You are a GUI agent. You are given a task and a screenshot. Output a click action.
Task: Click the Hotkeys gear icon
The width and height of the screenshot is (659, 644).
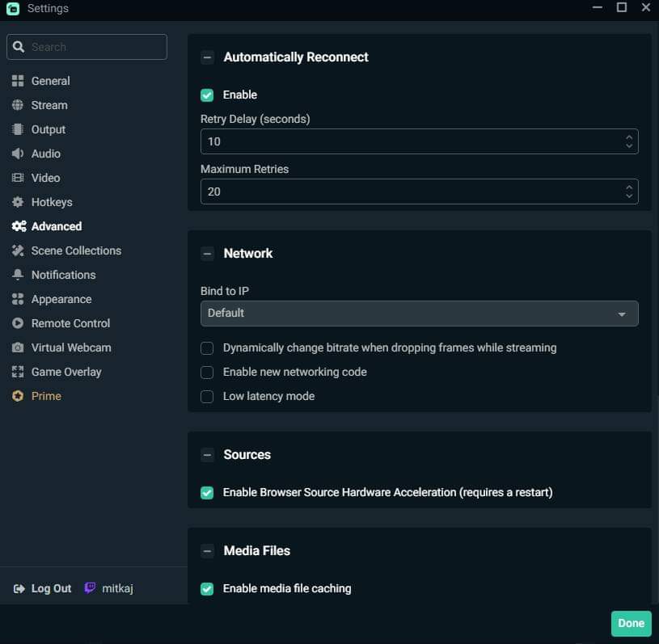pos(18,202)
